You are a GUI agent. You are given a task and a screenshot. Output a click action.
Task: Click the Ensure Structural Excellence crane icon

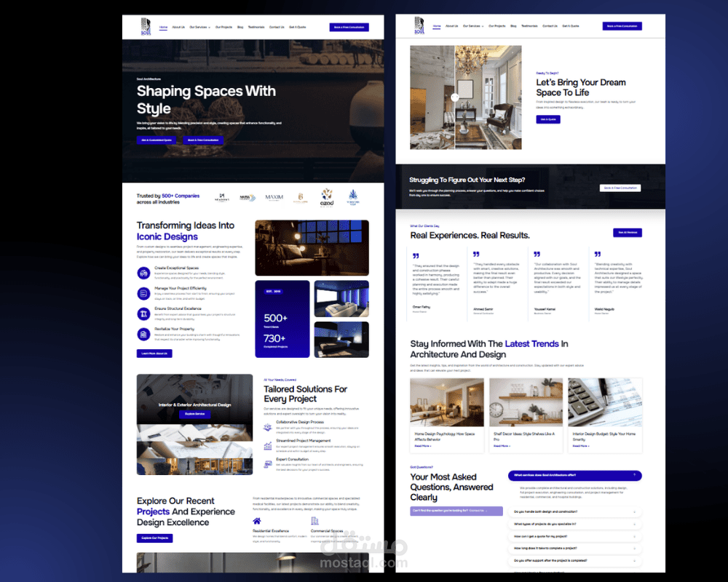[143, 314]
